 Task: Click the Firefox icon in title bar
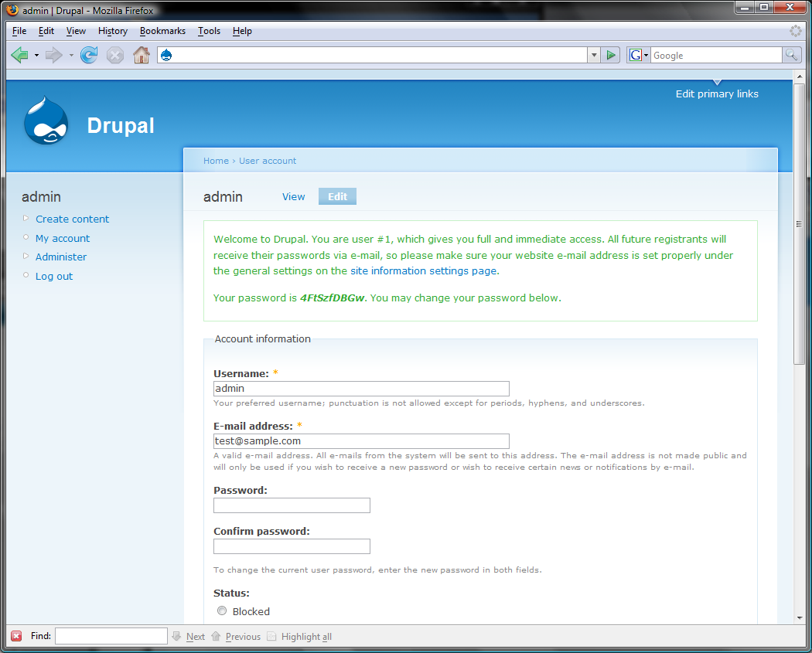point(12,10)
